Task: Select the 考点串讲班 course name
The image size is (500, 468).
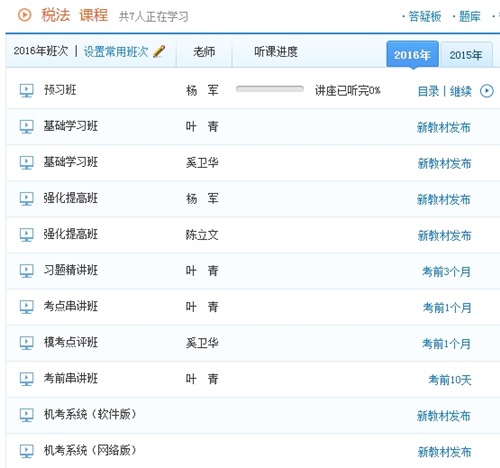Action: click(71, 306)
